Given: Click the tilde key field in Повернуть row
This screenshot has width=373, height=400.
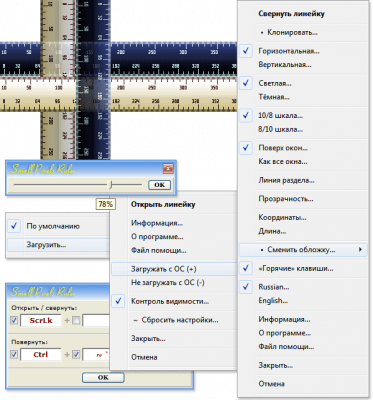Looking at the screenshot, I should pos(96,355).
